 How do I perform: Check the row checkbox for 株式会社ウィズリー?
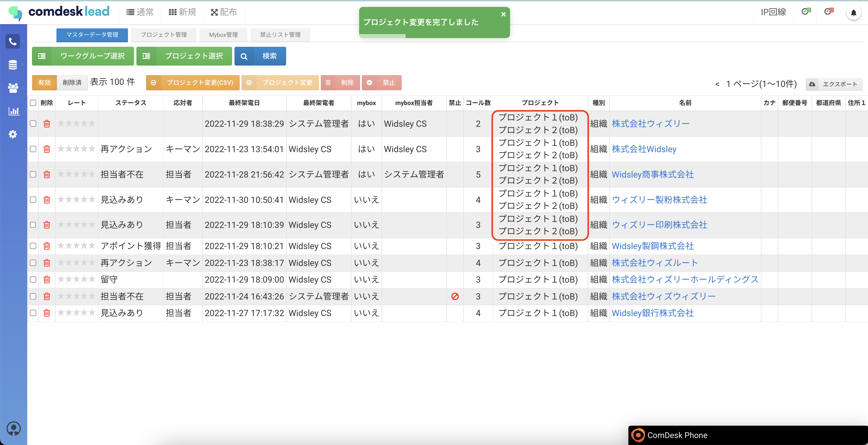coord(33,124)
